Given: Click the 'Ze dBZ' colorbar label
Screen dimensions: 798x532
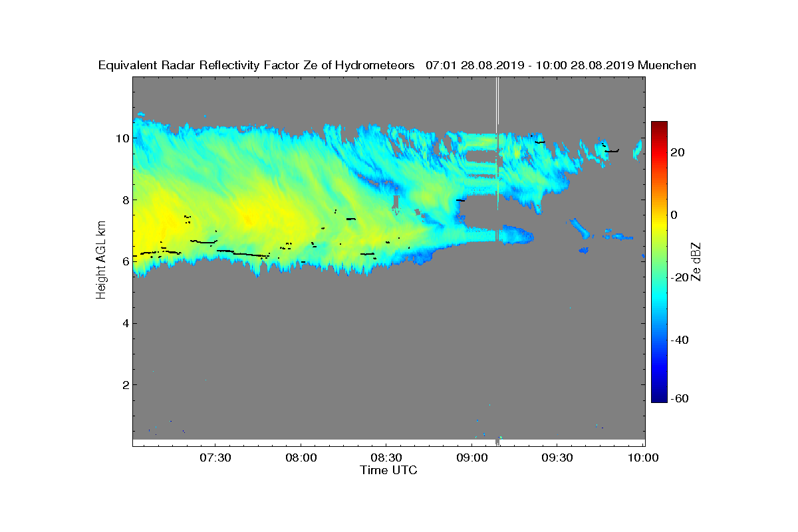Looking at the screenshot, I should tap(698, 261).
